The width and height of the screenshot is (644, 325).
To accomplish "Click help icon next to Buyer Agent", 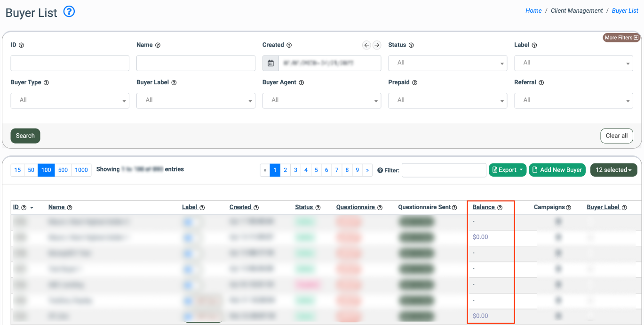I will [x=302, y=82].
